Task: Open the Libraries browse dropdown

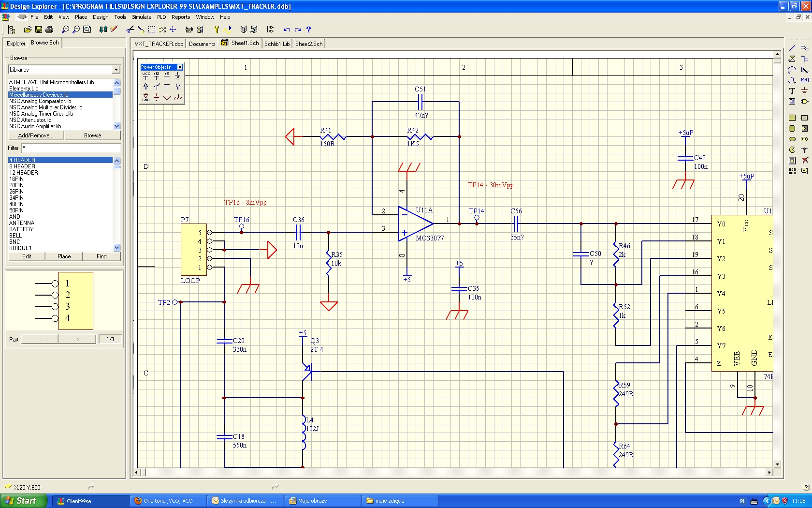Action: point(116,70)
